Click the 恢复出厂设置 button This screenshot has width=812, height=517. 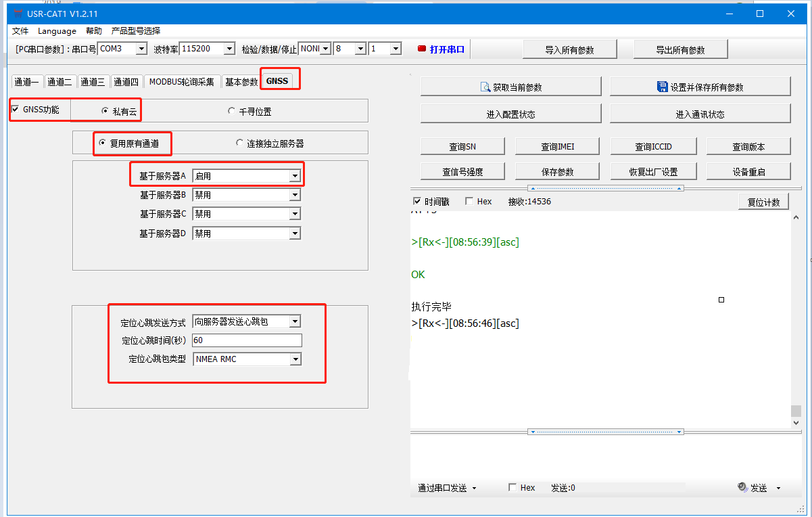click(x=653, y=171)
